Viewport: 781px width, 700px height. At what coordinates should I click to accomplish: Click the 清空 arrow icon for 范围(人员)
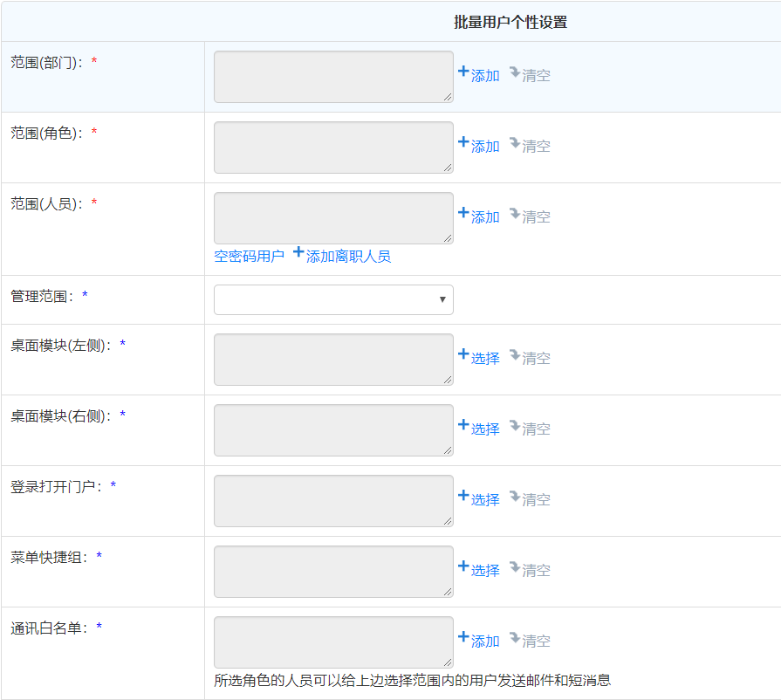coord(515,213)
